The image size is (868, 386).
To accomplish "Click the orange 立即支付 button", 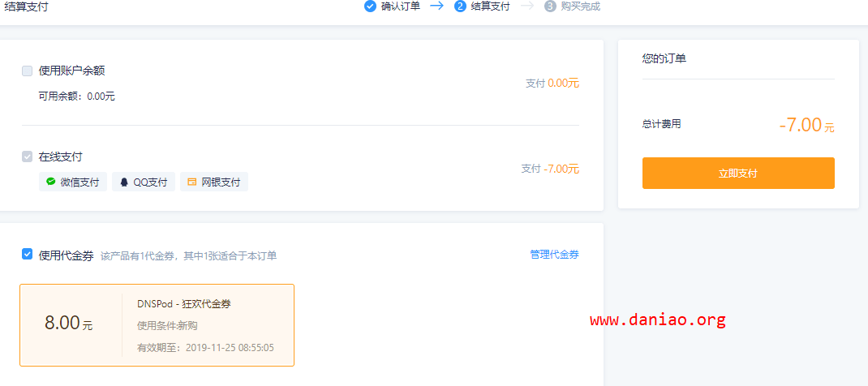I will coord(738,173).
